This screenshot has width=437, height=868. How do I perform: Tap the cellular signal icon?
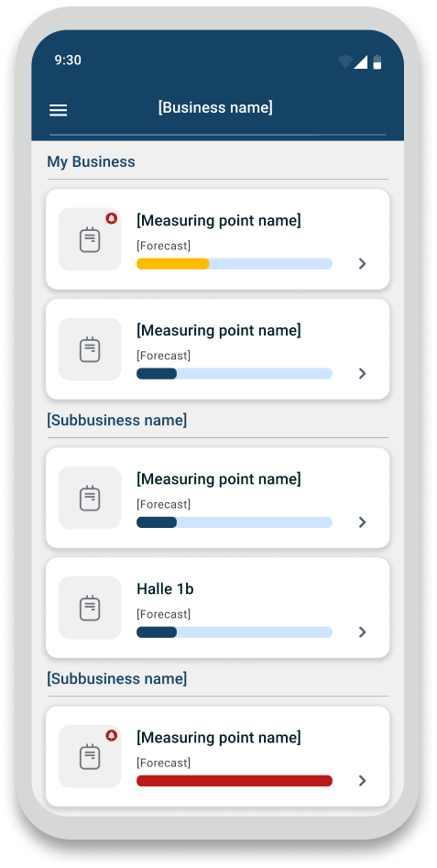pos(361,62)
